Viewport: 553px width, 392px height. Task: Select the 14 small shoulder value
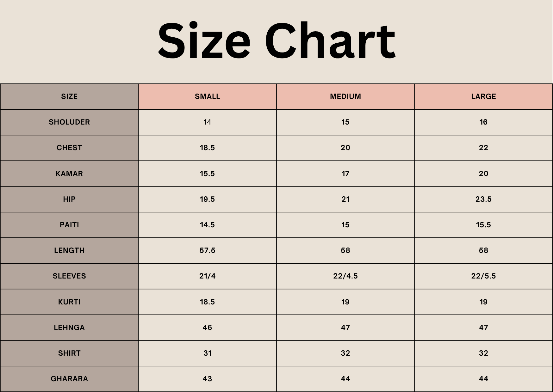pos(207,122)
